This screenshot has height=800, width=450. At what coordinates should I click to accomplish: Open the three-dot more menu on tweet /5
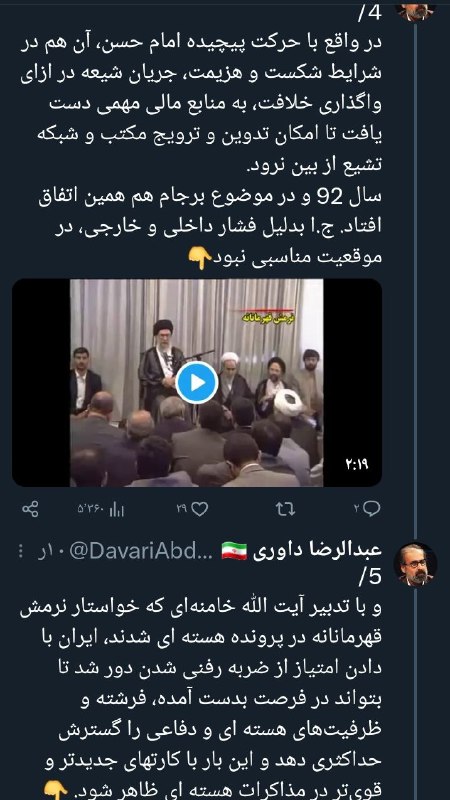tap(20, 551)
